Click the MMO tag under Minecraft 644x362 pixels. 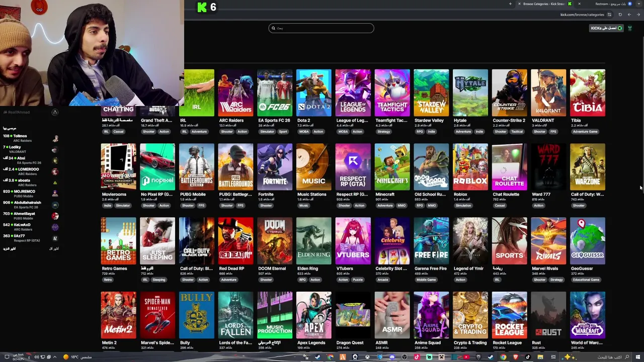coord(401,206)
